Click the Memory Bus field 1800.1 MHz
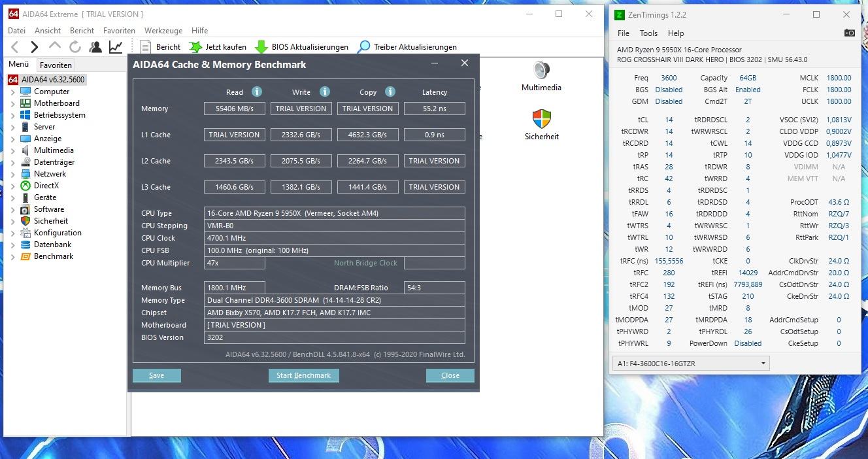This screenshot has width=868, height=459. pyautogui.click(x=235, y=288)
